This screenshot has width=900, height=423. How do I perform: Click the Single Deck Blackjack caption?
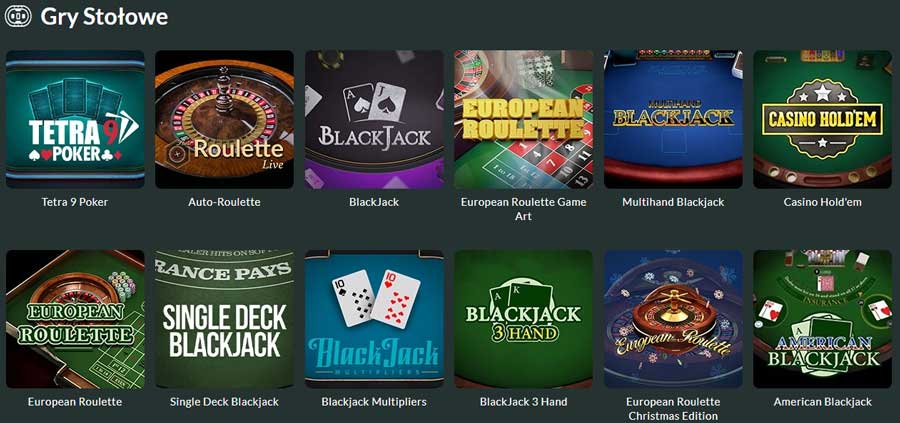[x=224, y=402]
